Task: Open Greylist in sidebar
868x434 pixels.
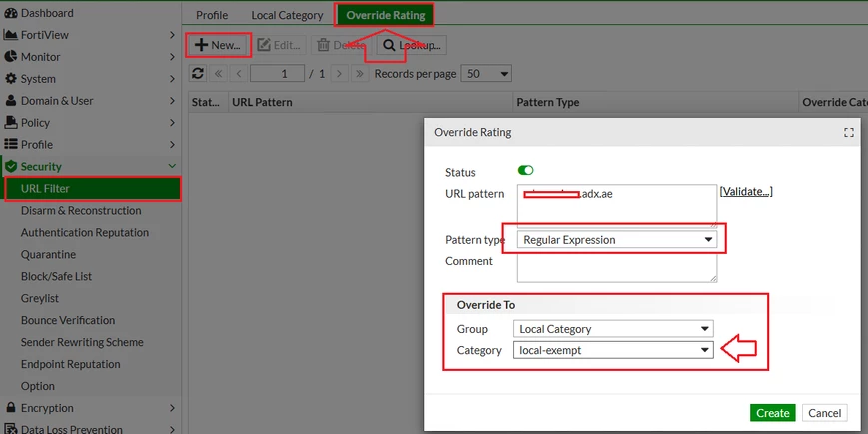Action: [39, 298]
